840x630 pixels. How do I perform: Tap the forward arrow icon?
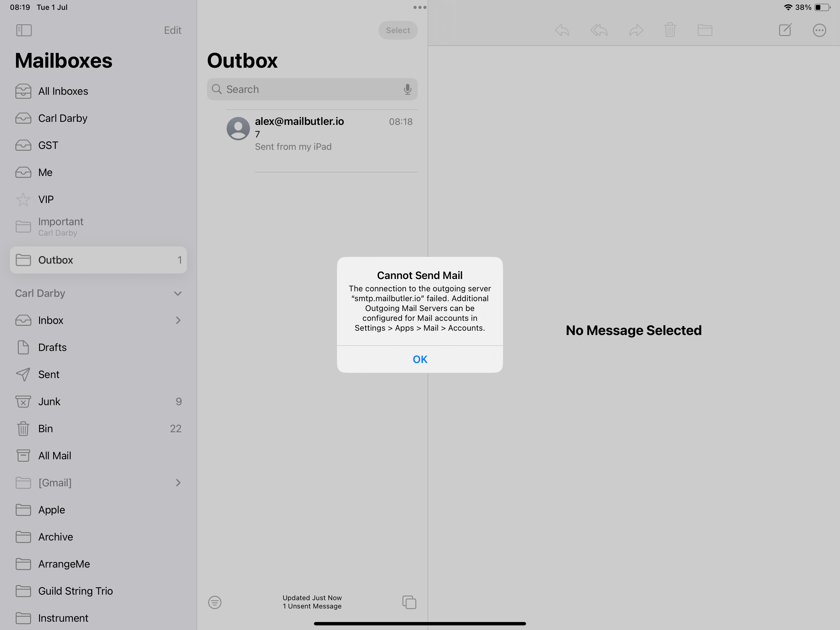click(x=636, y=30)
